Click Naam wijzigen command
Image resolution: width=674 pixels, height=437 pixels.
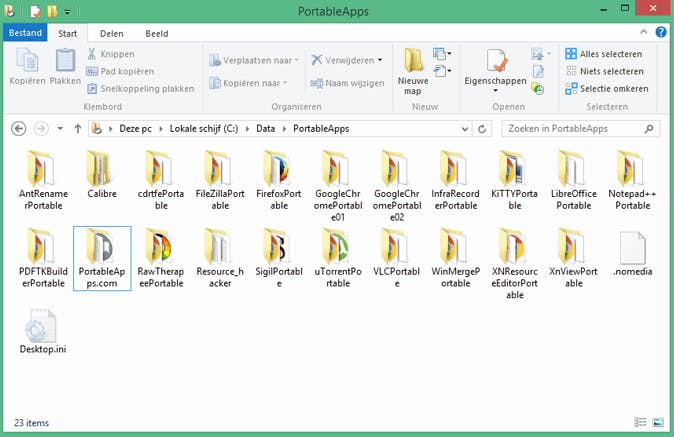coord(347,83)
